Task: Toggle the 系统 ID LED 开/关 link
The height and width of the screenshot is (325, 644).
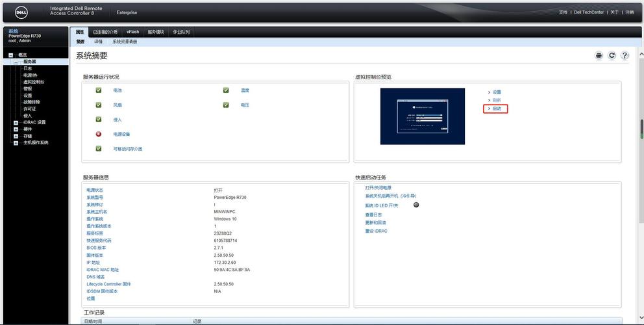Action: coord(382,205)
